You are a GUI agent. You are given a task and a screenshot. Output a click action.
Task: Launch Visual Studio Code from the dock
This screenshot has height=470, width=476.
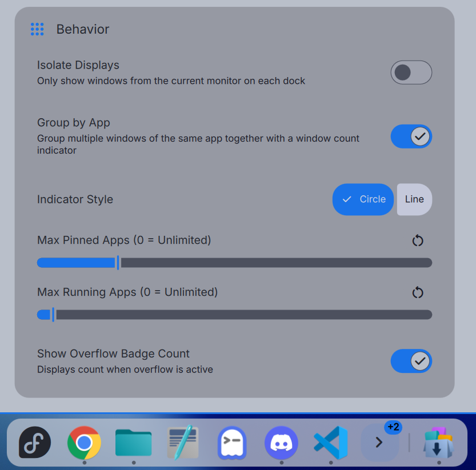[x=330, y=443]
